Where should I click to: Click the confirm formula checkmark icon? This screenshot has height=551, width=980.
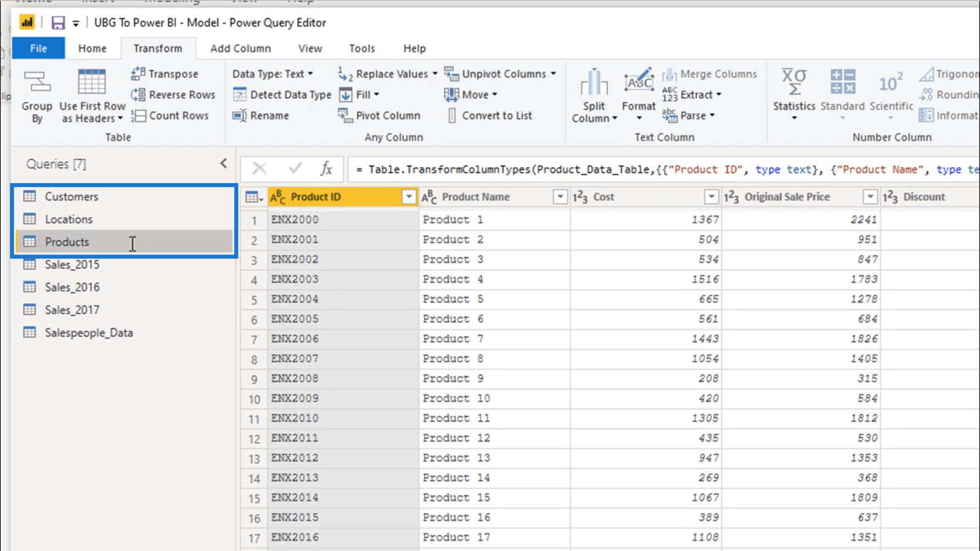coord(295,168)
